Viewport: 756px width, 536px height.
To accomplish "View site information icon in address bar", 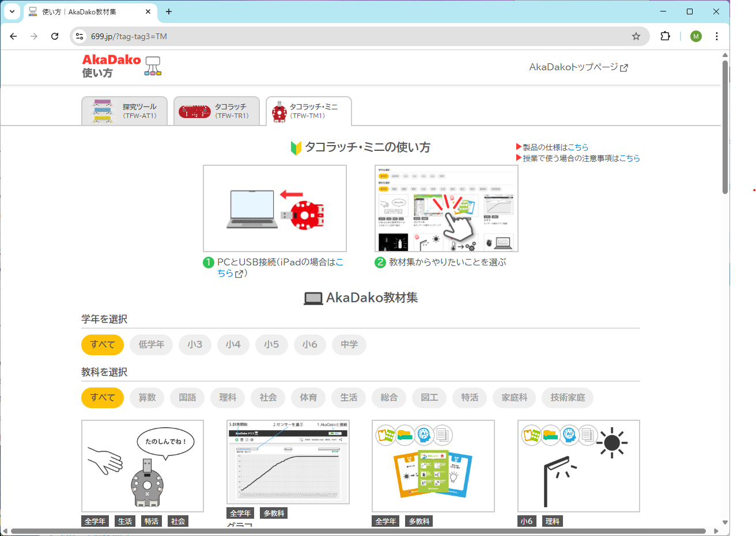I will tap(80, 36).
